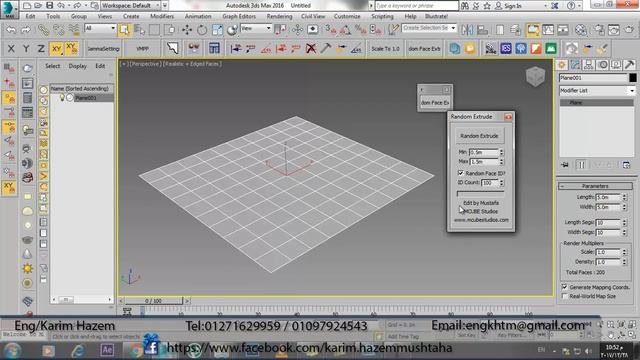Choose the Select and Move tool

(187, 29)
